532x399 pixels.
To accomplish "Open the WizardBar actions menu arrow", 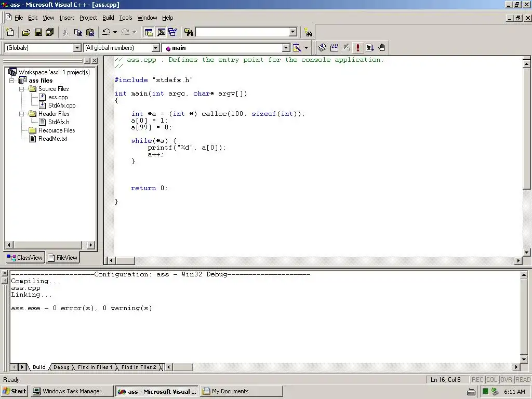I will tap(307, 48).
